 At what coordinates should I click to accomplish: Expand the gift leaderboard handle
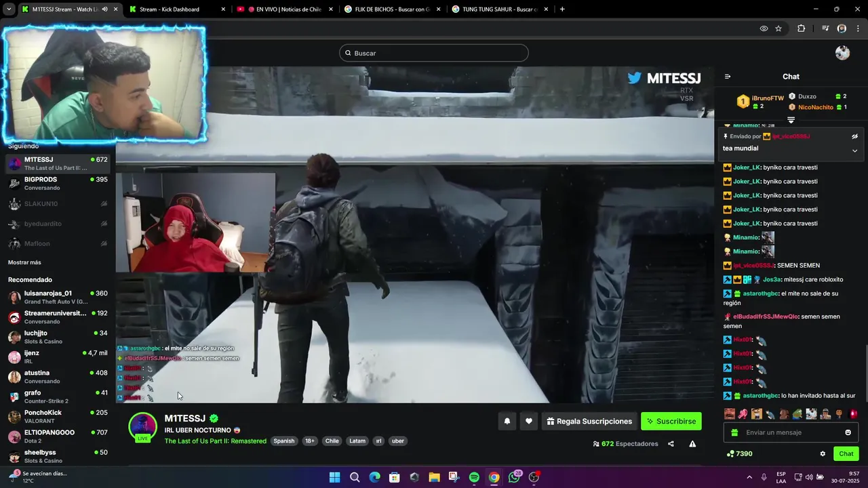click(791, 120)
